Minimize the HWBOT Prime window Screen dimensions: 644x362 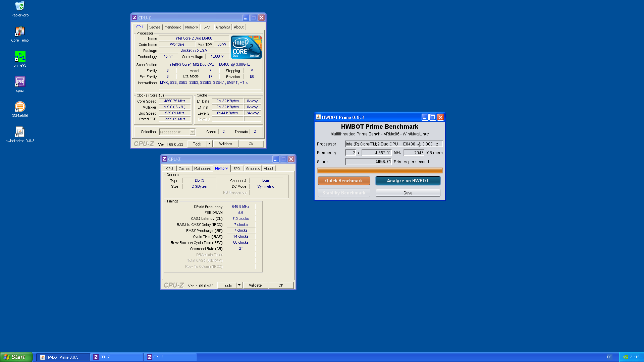(425, 117)
